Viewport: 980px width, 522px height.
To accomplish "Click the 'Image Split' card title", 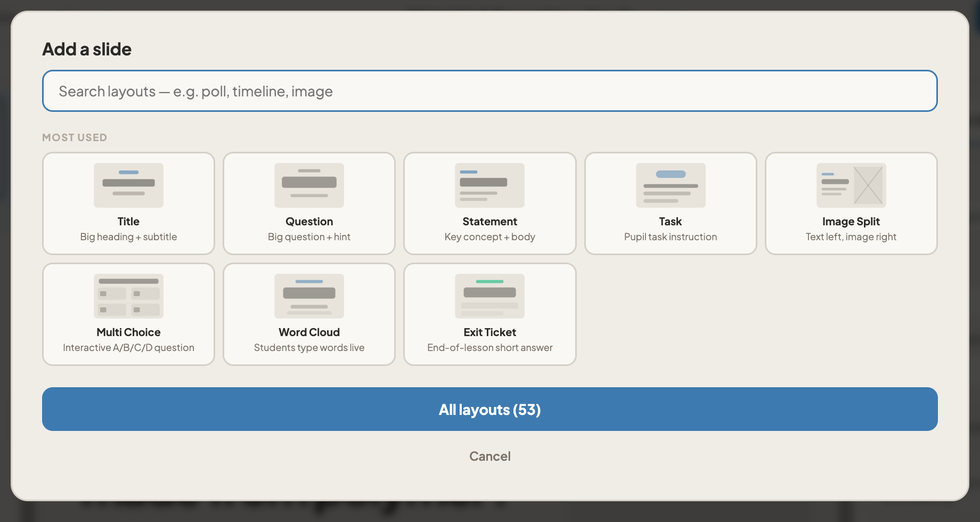I will click(x=851, y=222).
